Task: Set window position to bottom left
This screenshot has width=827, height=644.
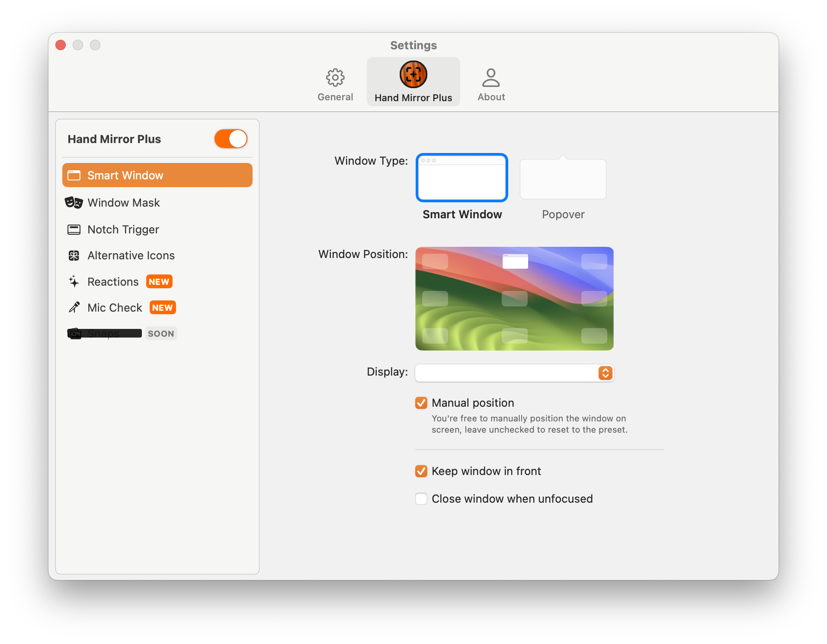Action: coord(435,336)
